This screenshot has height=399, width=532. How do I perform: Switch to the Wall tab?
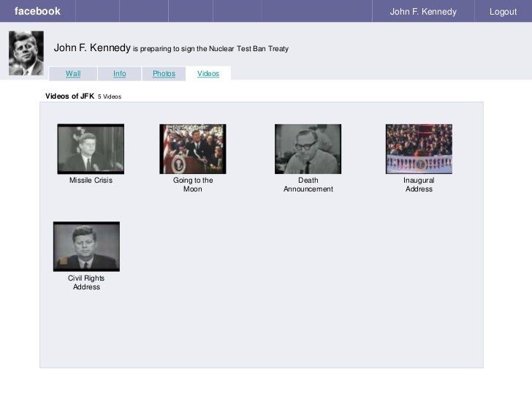73,74
